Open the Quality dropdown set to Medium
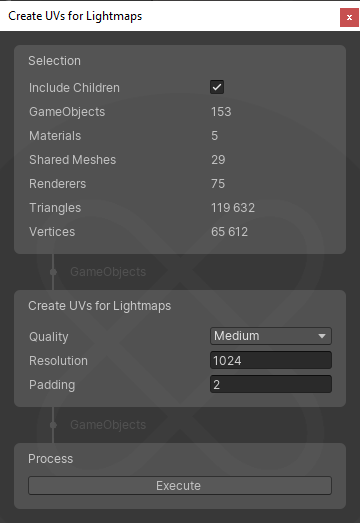The height and width of the screenshot is (523, 360). tap(271, 336)
